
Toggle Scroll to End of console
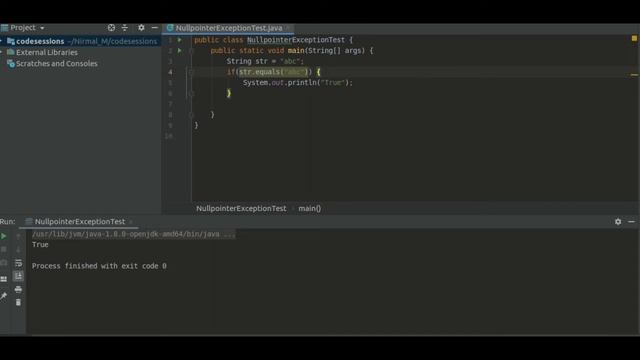pos(18,276)
